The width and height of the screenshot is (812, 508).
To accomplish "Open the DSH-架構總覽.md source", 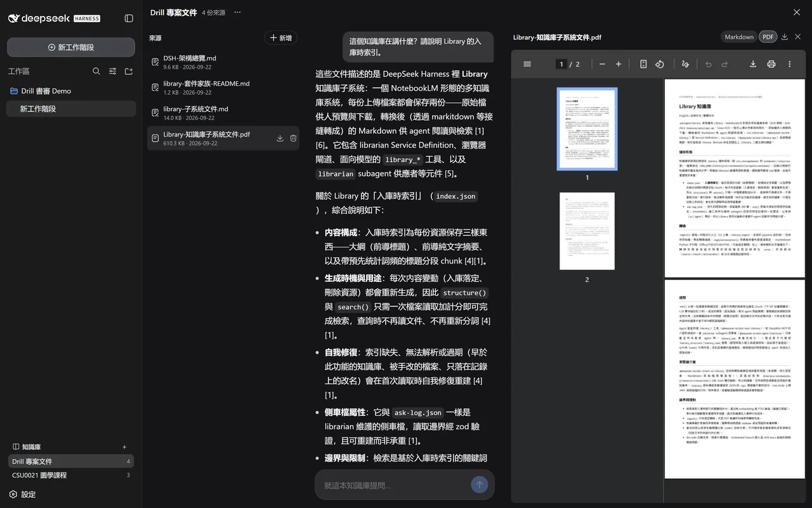I will [x=223, y=62].
